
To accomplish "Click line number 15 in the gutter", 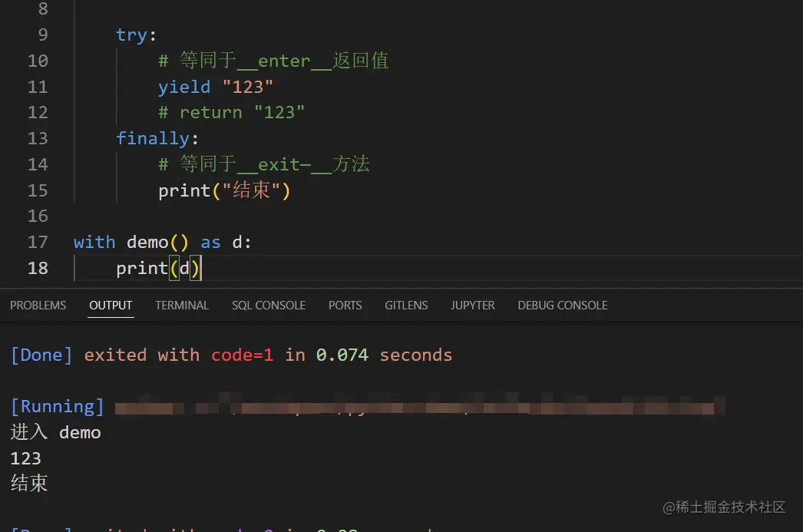I will [38, 191].
